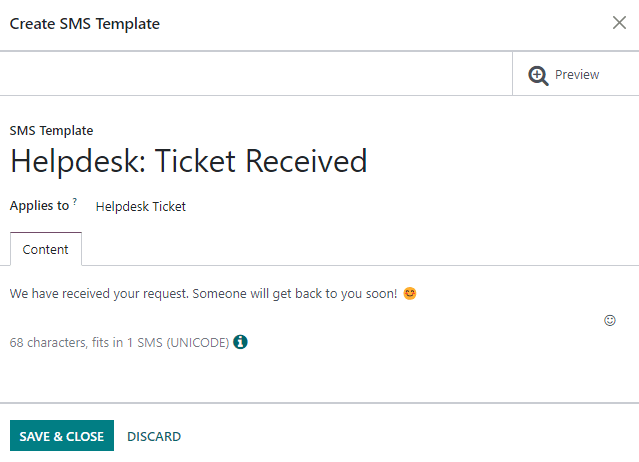The image size is (639, 462).
Task: Close the Create SMS Template dialog
Action: pos(619,23)
